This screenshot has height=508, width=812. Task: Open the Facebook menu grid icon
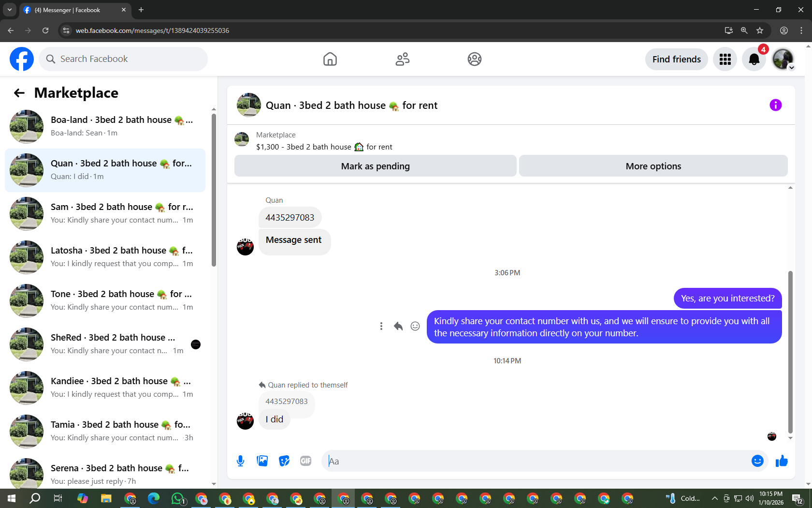(x=725, y=59)
